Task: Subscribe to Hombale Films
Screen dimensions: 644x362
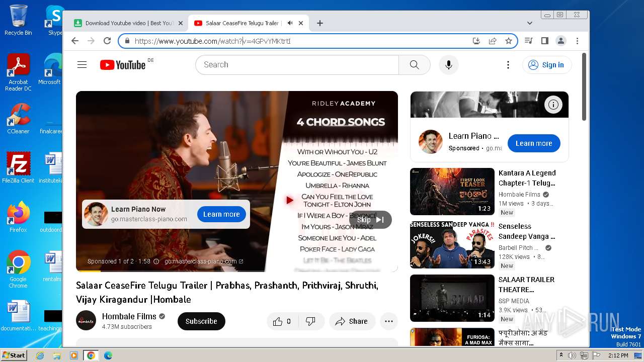Action: coord(201,321)
